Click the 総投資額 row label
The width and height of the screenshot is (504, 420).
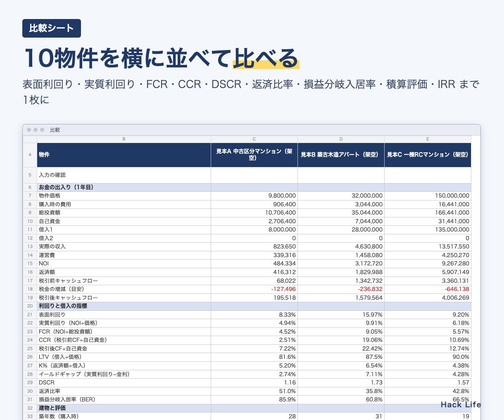pos(50,212)
